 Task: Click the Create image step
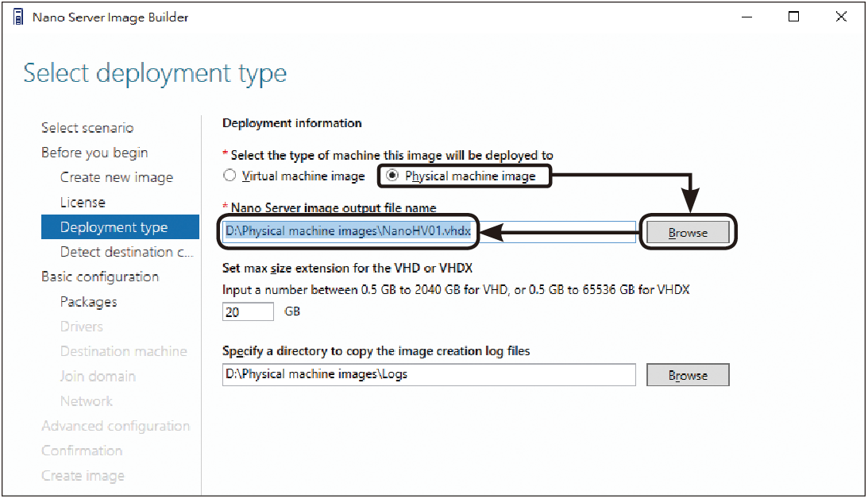[83, 476]
